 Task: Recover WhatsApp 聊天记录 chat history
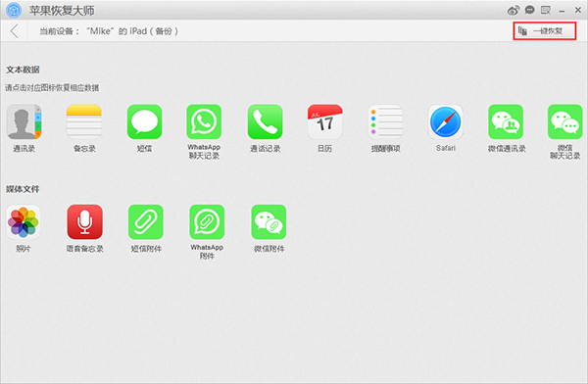tap(204, 121)
